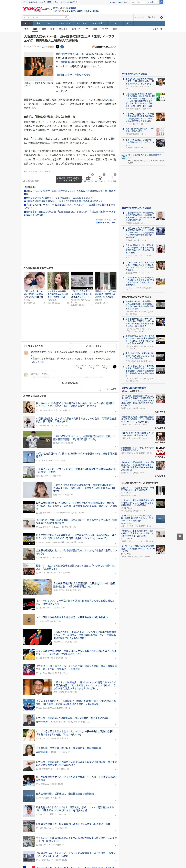This screenshot has width=186, height=868.
Task: Click the ログイン link
Action: (57, 11)
